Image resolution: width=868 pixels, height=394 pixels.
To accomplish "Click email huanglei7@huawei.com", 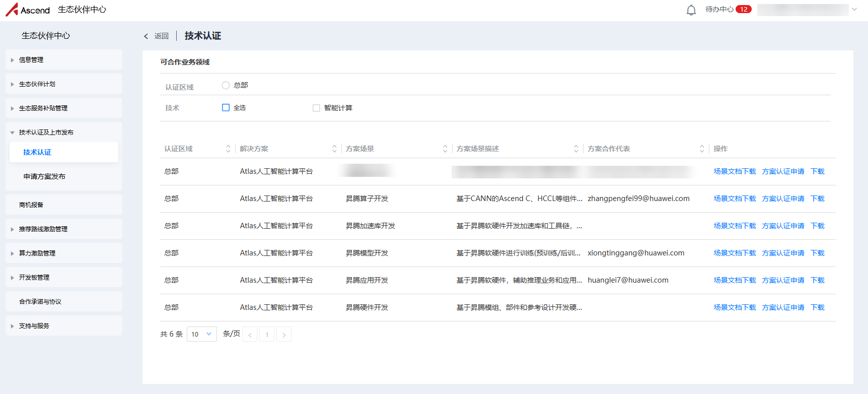I will [628, 280].
